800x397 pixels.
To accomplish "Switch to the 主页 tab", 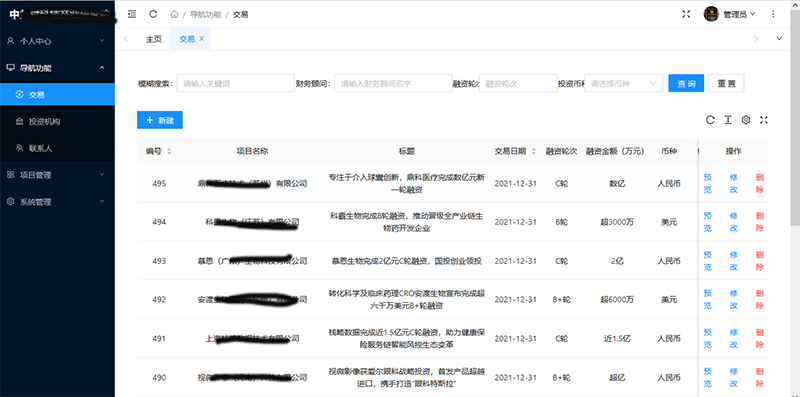I will pyautogui.click(x=154, y=39).
